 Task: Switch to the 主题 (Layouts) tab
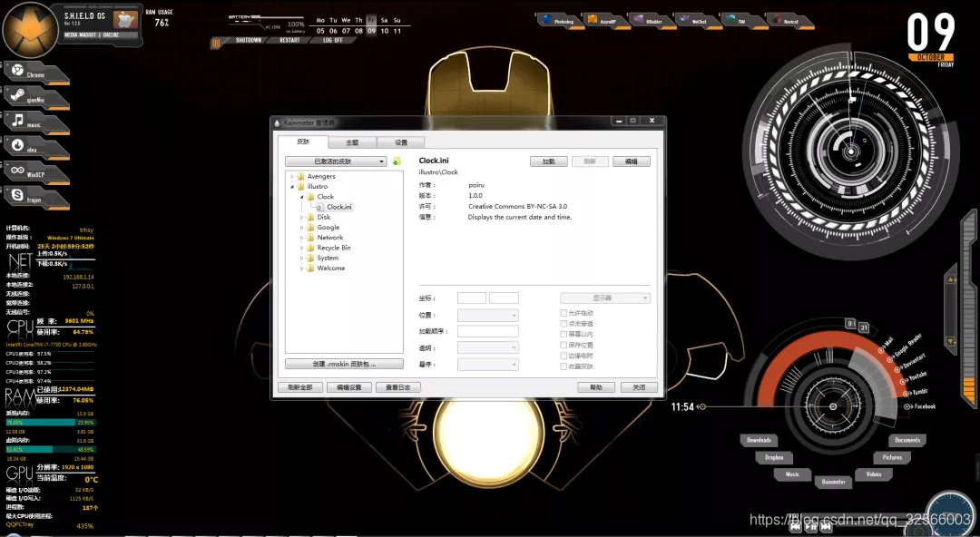pos(352,142)
